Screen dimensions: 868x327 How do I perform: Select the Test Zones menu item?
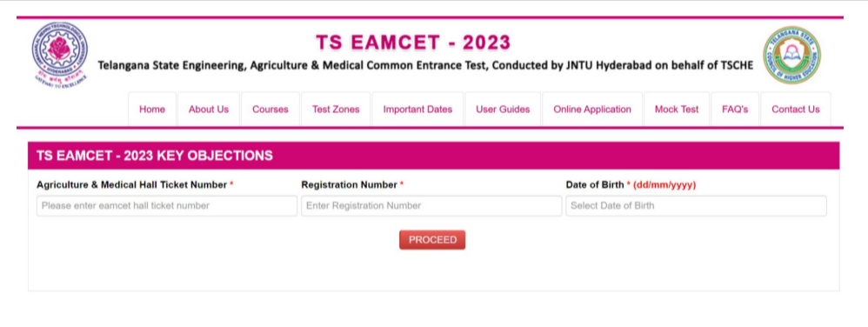tap(336, 110)
